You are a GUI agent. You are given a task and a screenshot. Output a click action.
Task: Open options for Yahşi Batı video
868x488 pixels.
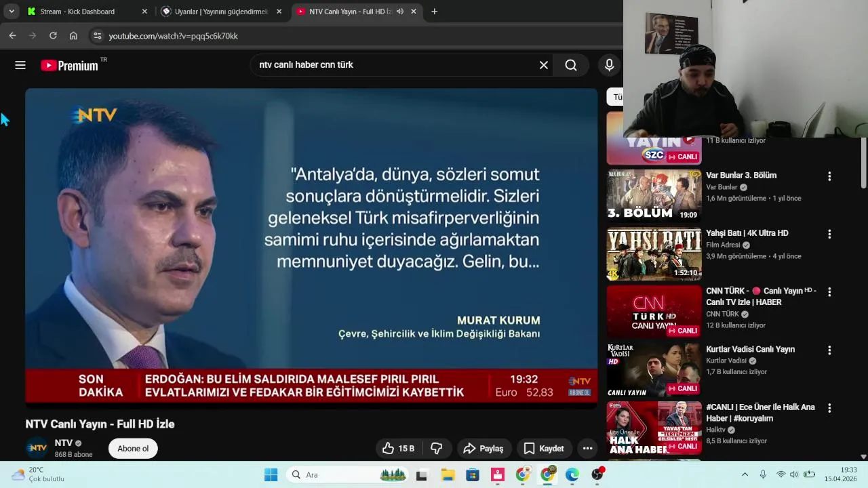[x=829, y=234]
